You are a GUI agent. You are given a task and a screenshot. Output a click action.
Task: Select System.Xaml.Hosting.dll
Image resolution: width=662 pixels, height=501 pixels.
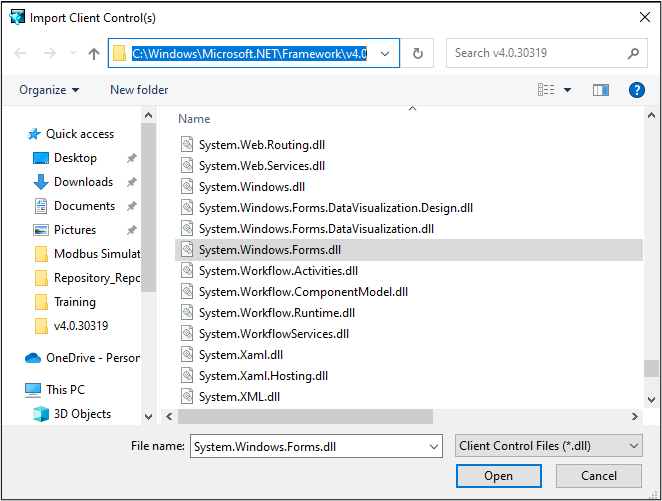point(263,376)
